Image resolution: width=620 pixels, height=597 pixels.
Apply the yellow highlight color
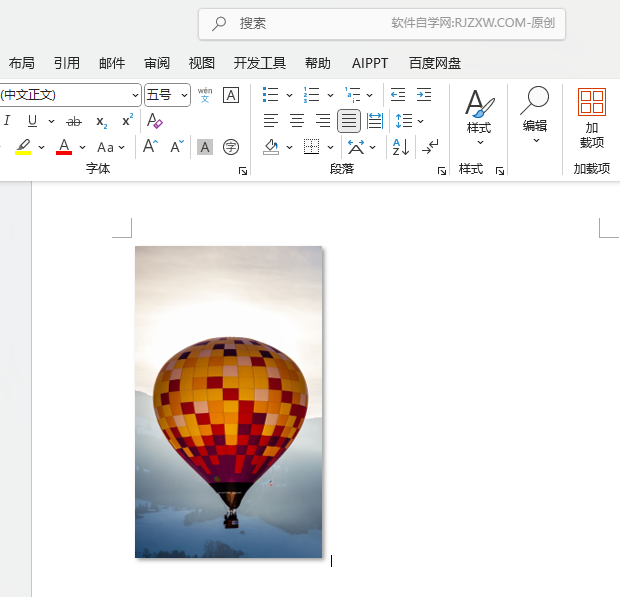point(23,147)
